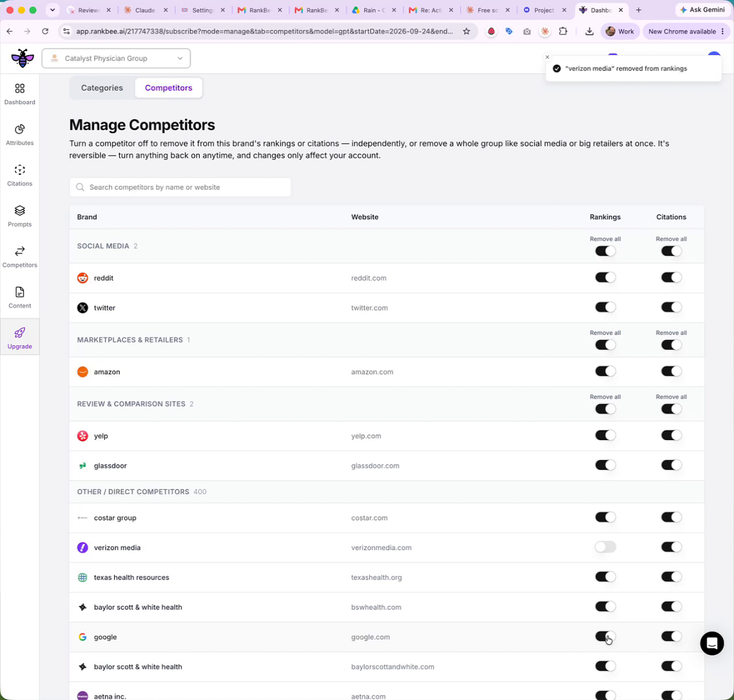Click the RankBee bee logo
The height and width of the screenshot is (700, 734).
[x=23, y=58]
